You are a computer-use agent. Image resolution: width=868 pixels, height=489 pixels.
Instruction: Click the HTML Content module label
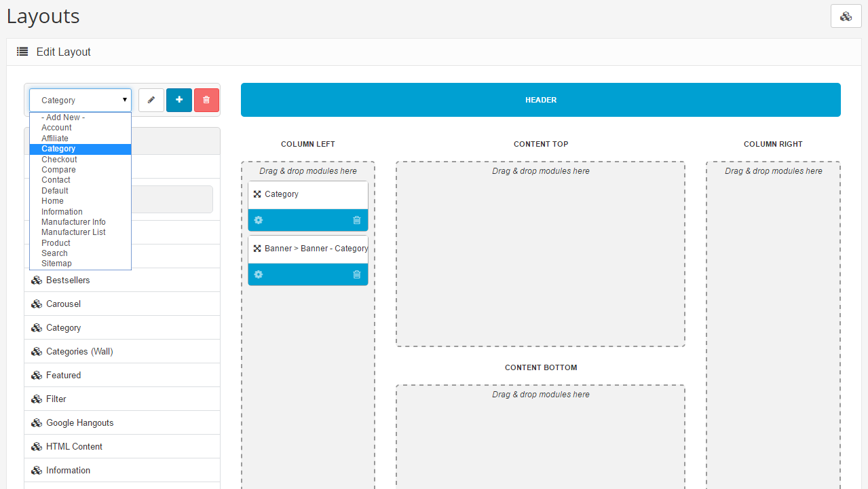pyautogui.click(x=75, y=446)
